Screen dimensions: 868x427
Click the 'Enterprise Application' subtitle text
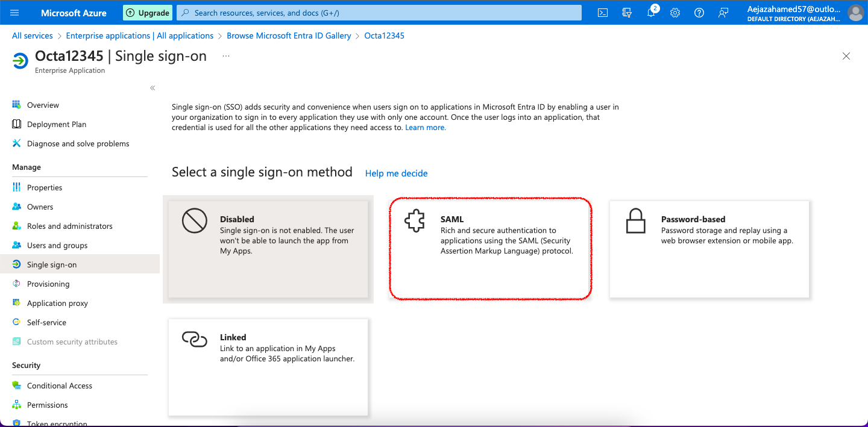[x=70, y=70]
